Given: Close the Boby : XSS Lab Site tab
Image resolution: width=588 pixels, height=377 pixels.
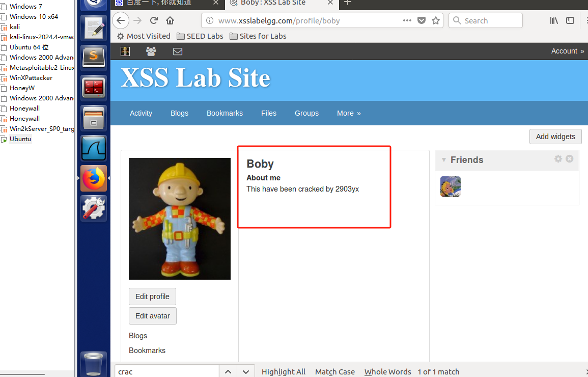Looking at the screenshot, I should coord(330,3).
